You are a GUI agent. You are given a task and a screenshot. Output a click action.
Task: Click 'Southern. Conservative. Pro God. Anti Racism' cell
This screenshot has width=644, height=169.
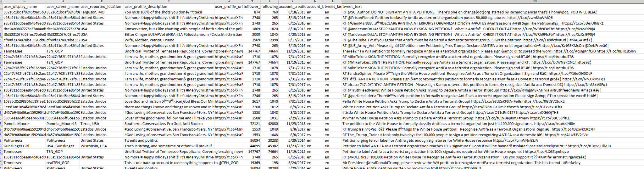pos(169,124)
